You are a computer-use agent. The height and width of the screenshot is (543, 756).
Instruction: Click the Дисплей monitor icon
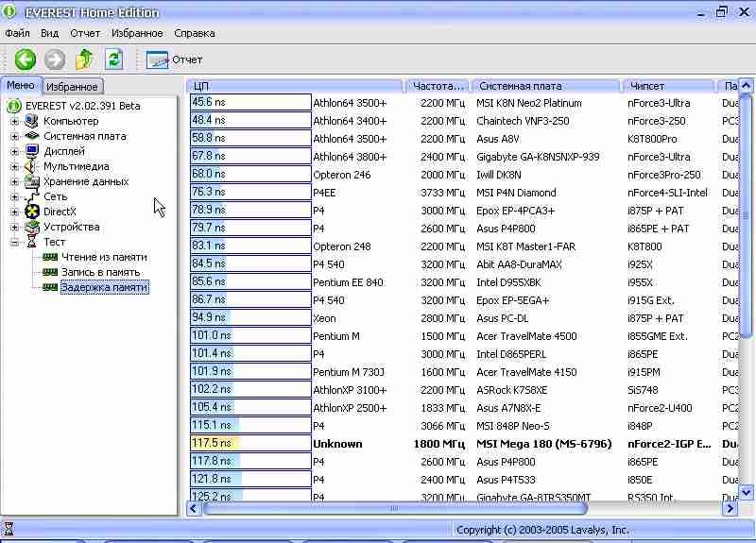(x=32, y=151)
